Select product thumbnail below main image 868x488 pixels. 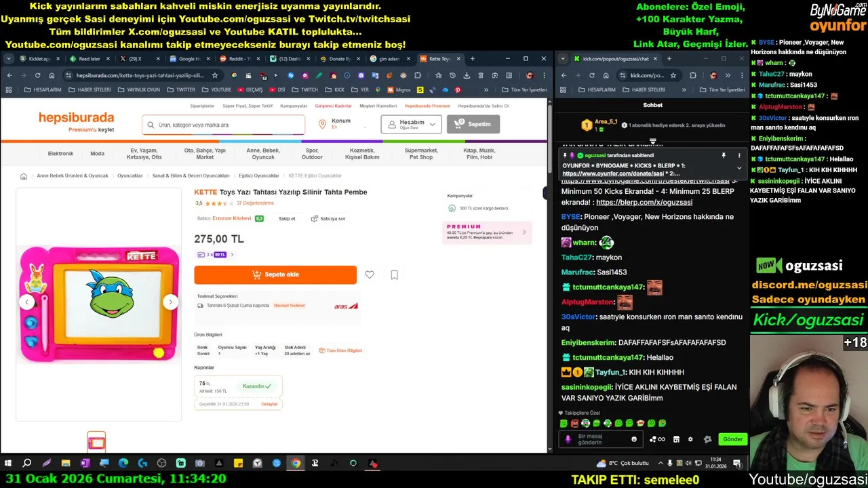(x=96, y=443)
